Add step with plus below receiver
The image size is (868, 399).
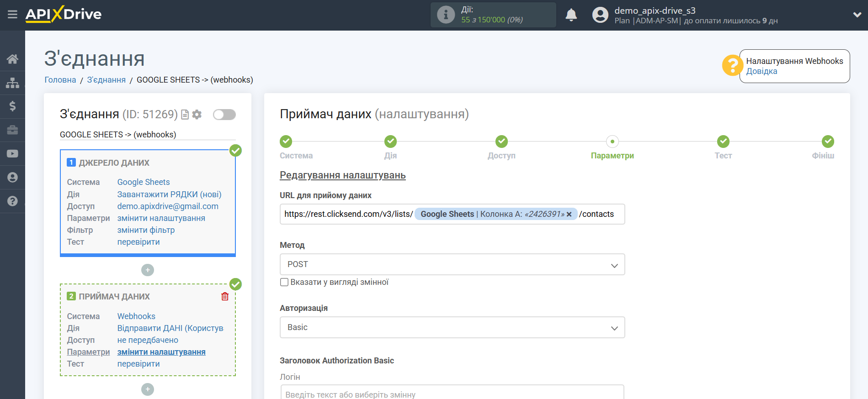(x=148, y=389)
